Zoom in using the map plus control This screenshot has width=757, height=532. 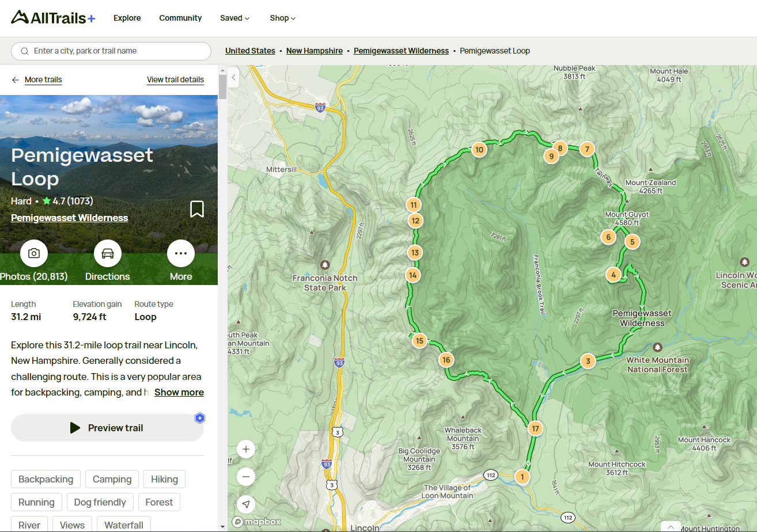pyautogui.click(x=245, y=449)
